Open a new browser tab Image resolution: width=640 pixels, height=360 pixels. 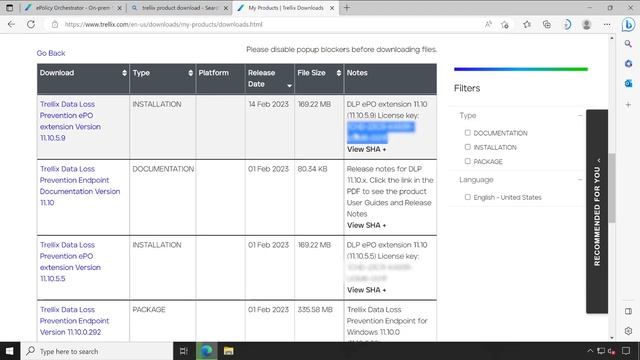point(347,8)
